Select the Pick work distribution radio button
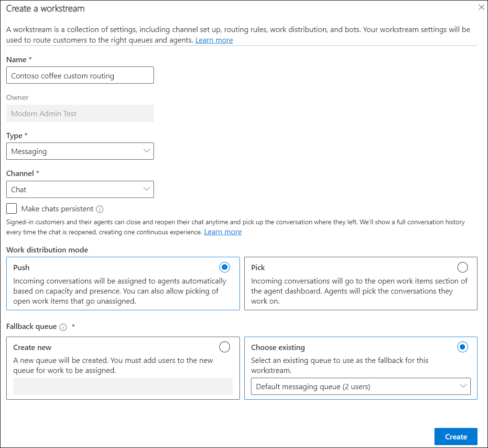488x448 pixels. click(x=462, y=267)
